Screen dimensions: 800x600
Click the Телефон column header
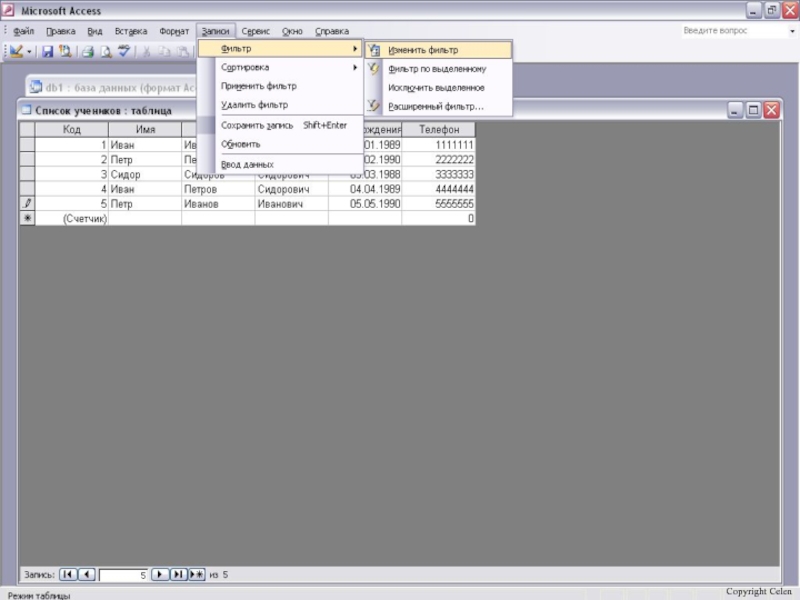point(439,130)
